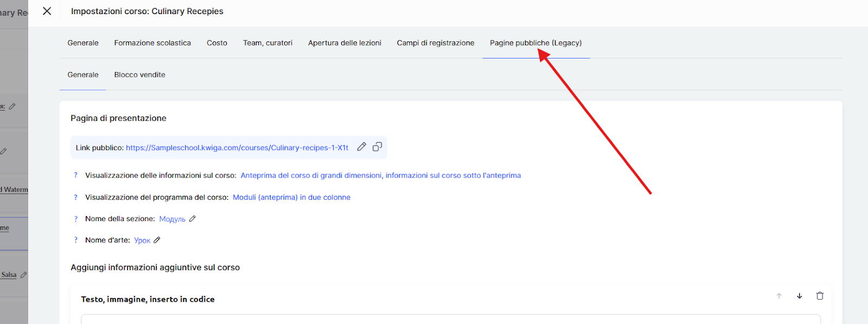The image size is (868, 324).
Task: Delete the text, image, code block
Action: pyautogui.click(x=820, y=296)
